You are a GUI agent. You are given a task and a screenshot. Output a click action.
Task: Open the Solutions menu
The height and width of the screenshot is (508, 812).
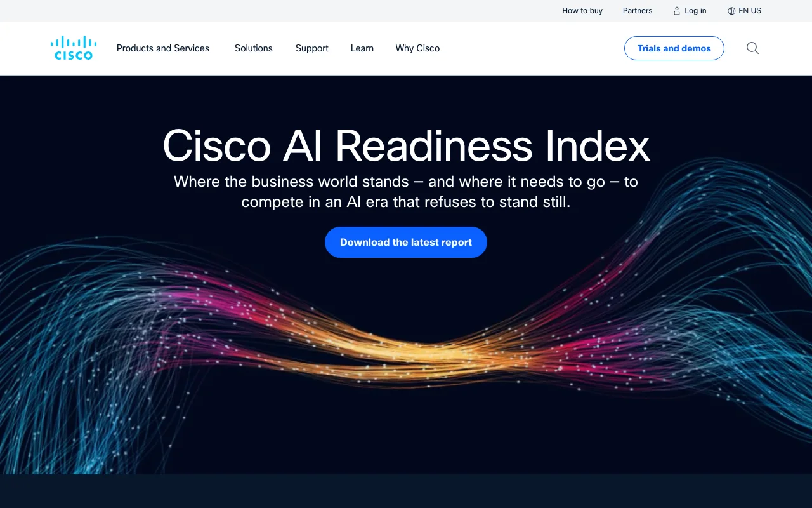pos(254,48)
